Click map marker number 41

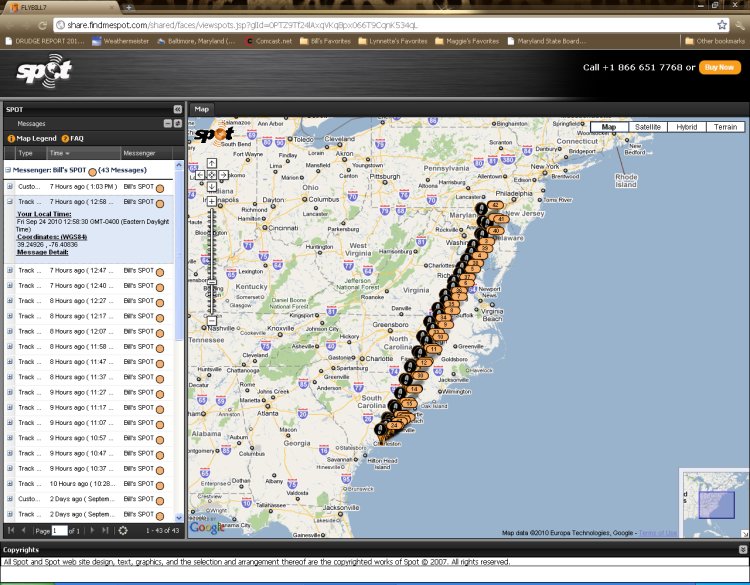point(500,219)
